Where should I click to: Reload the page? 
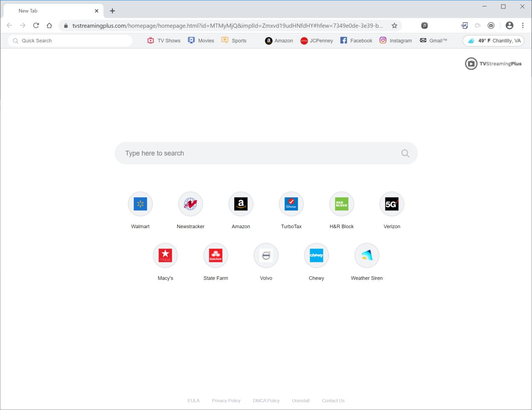[36, 26]
